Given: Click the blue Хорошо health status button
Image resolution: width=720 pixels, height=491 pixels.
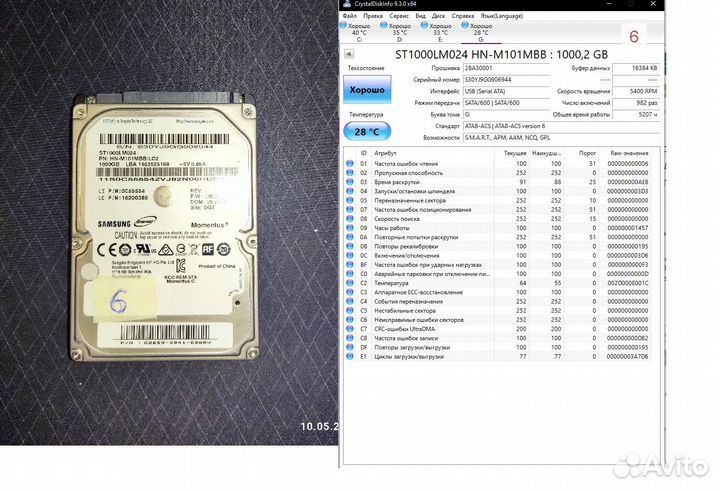Looking at the screenshot, I should coord(367,90).
